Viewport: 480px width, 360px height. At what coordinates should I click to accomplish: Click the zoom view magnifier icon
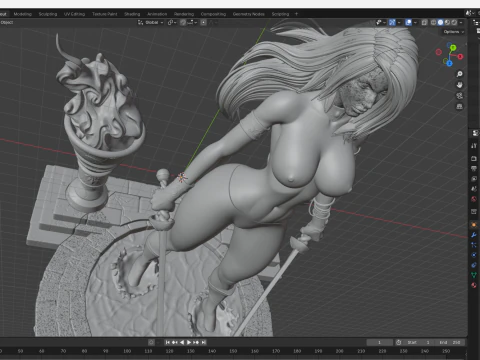(459, 74)
